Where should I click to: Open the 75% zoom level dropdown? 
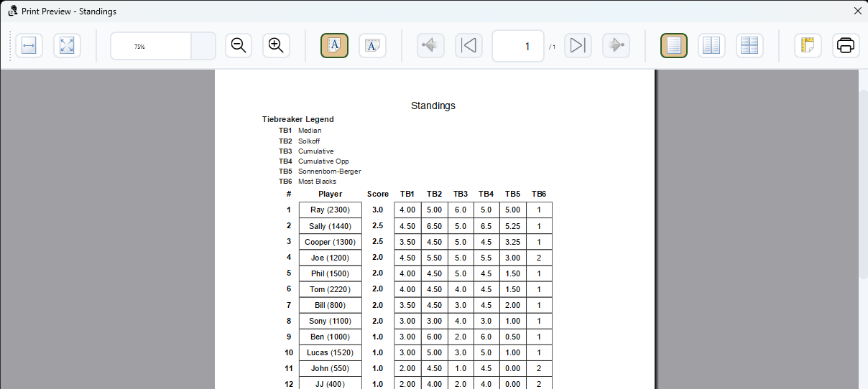(203, 46)
